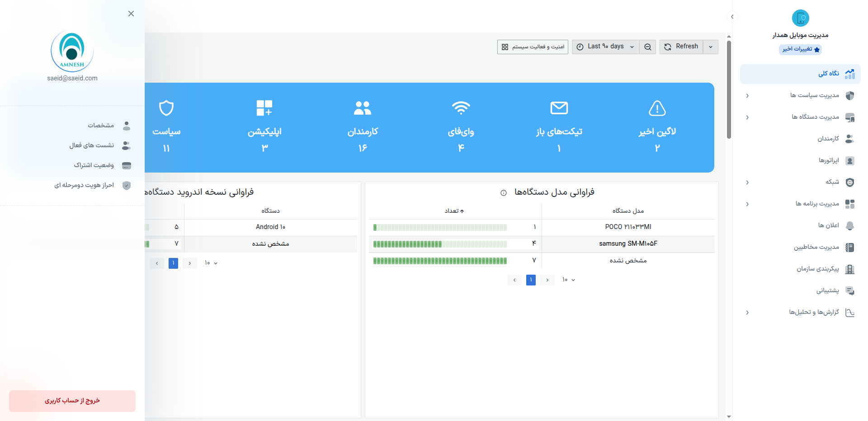The image size is (868, 421).
Task: Click the info icon beside فراوانی مدل دستگاه‌ها
Action: pos(504,193)
